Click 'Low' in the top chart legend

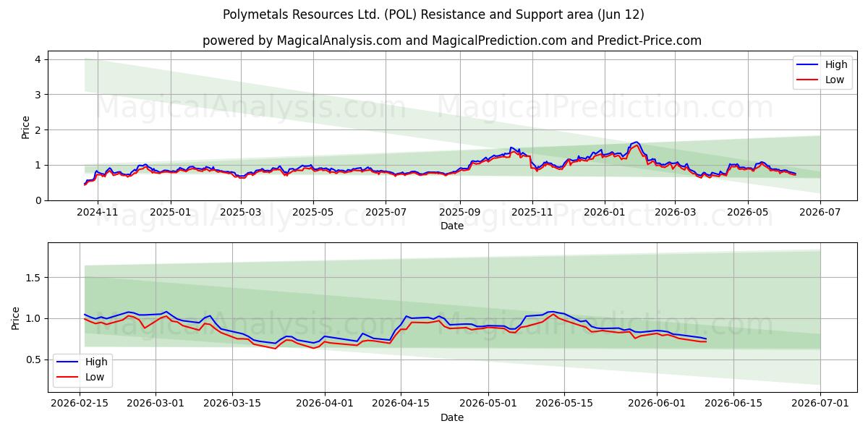(835, 80)
